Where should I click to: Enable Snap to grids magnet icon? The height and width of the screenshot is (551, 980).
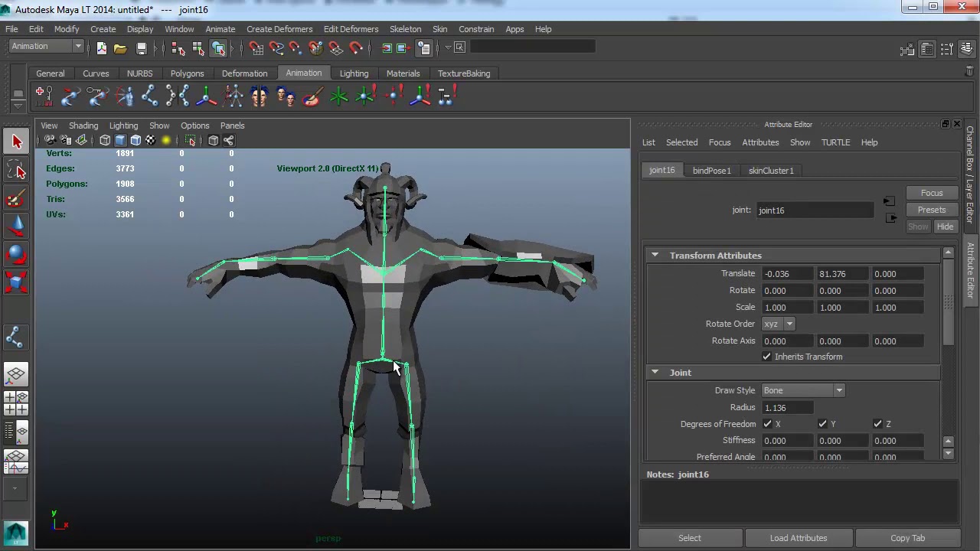click(256, 47)
